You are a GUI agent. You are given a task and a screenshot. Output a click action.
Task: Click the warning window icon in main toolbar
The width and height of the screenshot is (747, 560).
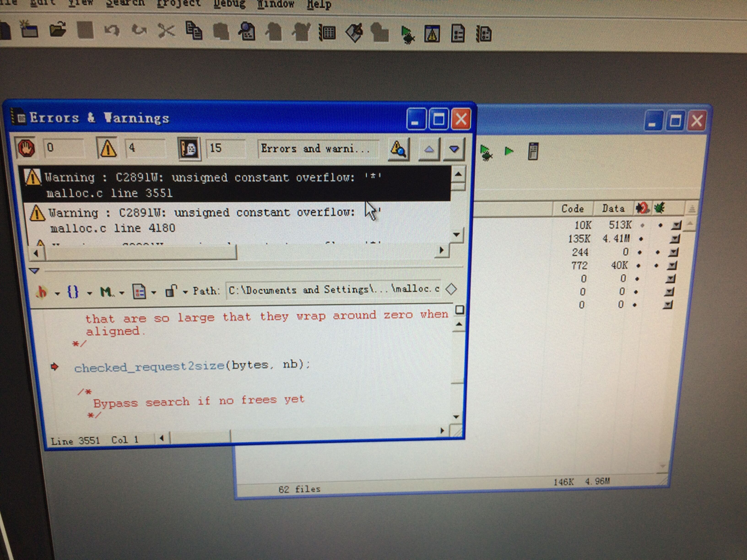[x=432, y=34]
